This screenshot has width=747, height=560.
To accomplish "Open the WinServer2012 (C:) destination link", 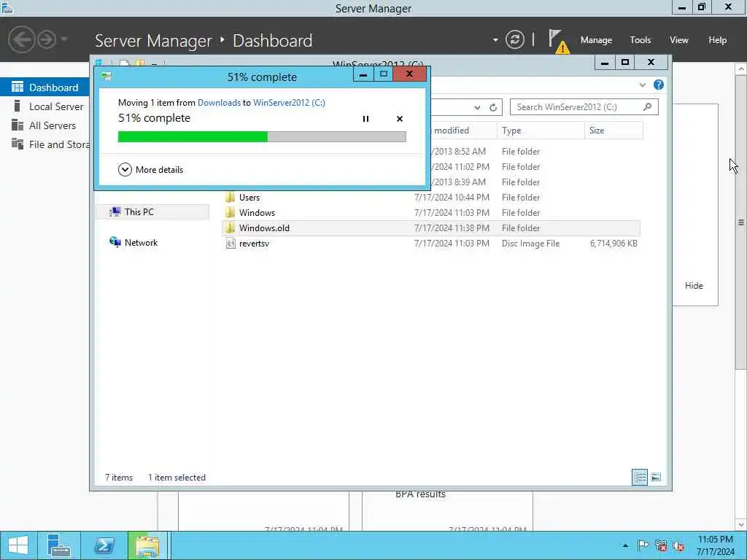I will (x=289, y=102).
